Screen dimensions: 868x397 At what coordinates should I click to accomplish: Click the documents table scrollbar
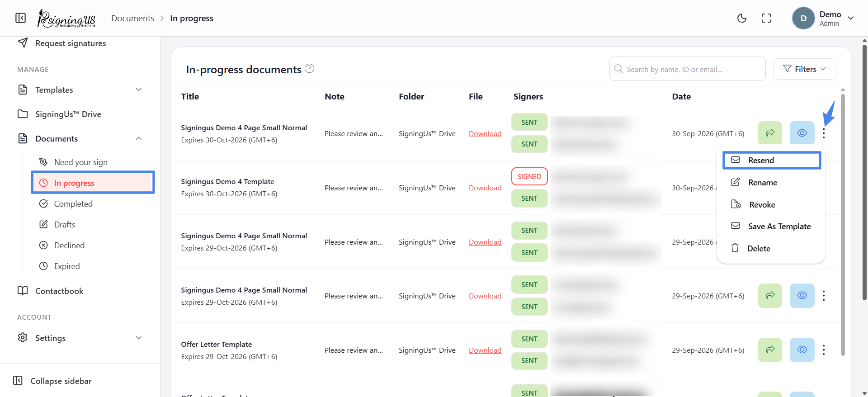[843, 224]
